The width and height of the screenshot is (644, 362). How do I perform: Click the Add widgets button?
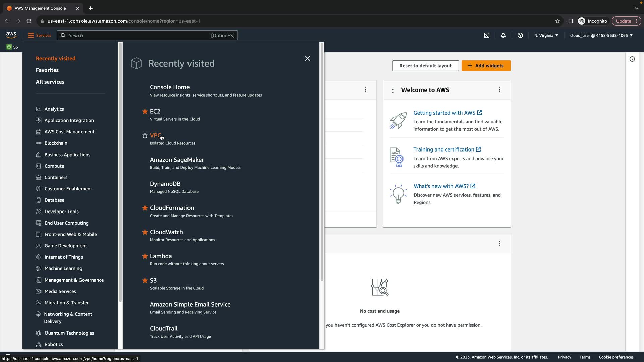point(486,66)
